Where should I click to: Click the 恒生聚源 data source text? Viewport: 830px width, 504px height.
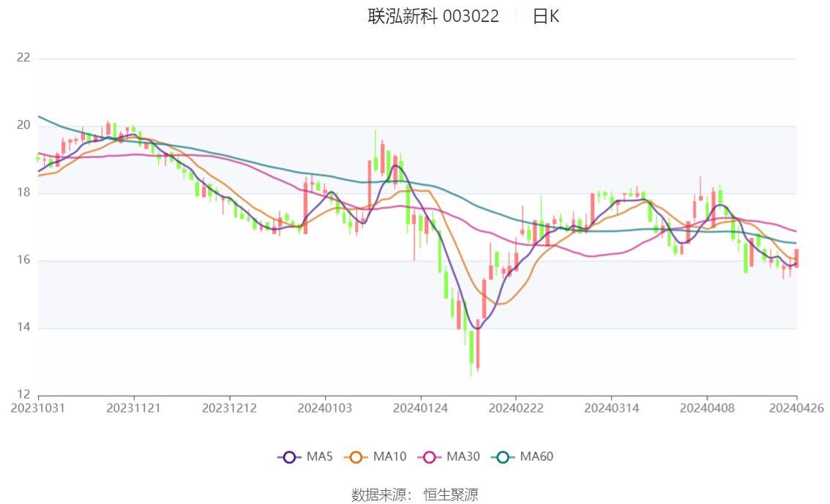tap(451, 495)
